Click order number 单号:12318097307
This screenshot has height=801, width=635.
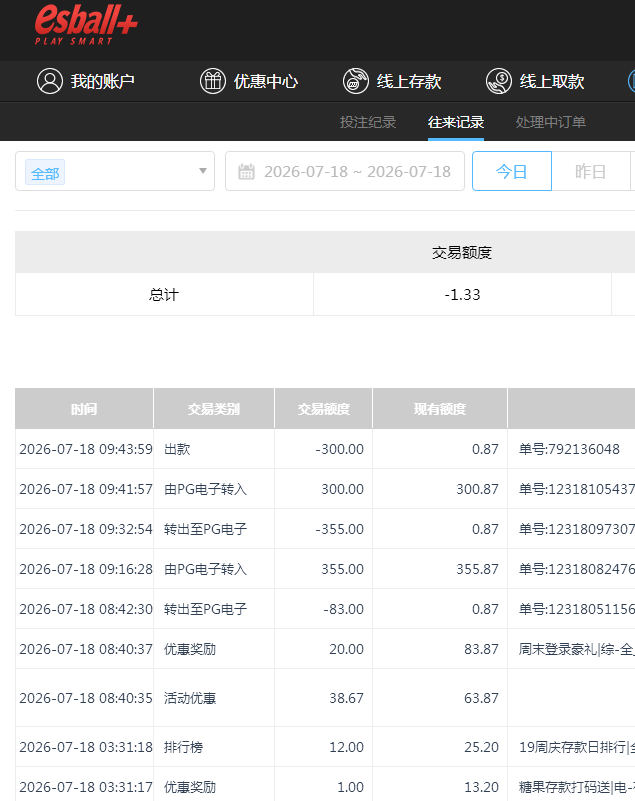577,529
